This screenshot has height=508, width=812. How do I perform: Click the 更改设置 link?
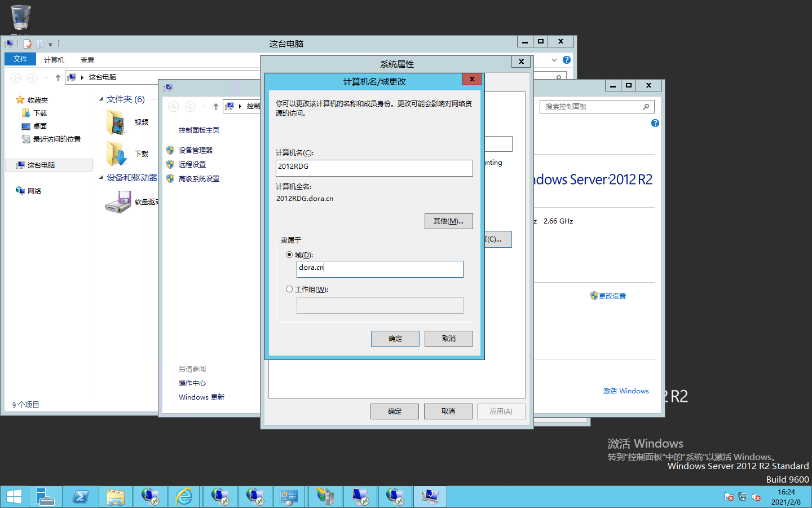pyautogui.click(x=612, y=296)
